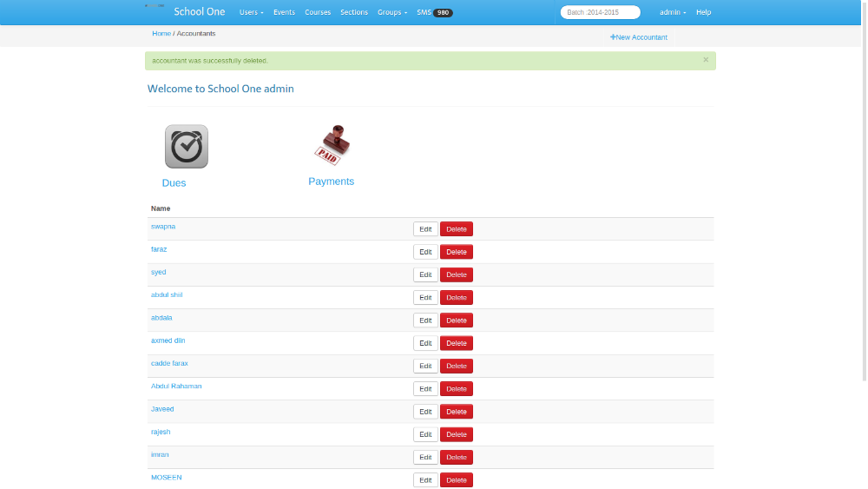Click the Dues alarm clock icon
868x489 pixels.
pyautogui.click(x=187, y=146)
